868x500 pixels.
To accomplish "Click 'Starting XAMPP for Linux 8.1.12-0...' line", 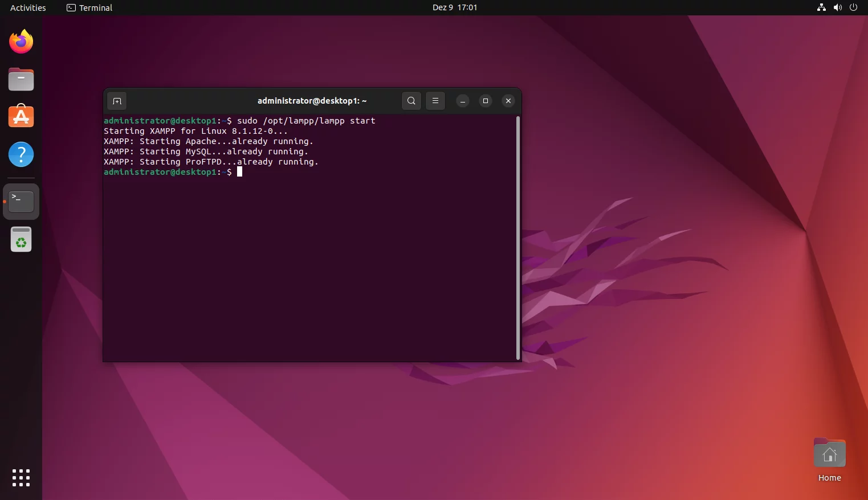I will [195, 131].
